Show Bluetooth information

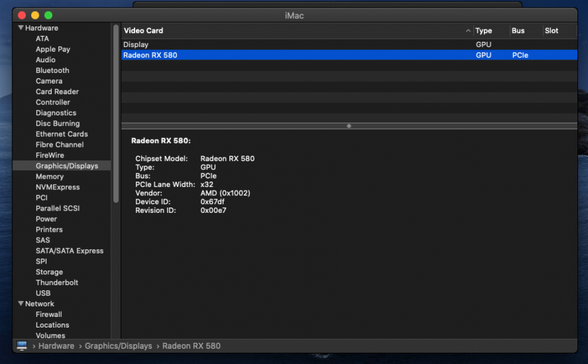coord(52,71)
